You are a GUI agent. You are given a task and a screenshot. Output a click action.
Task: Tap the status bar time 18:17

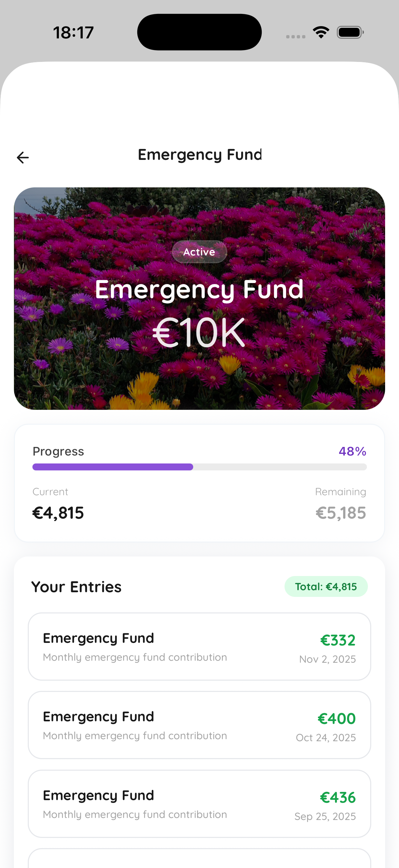[73, 33]
